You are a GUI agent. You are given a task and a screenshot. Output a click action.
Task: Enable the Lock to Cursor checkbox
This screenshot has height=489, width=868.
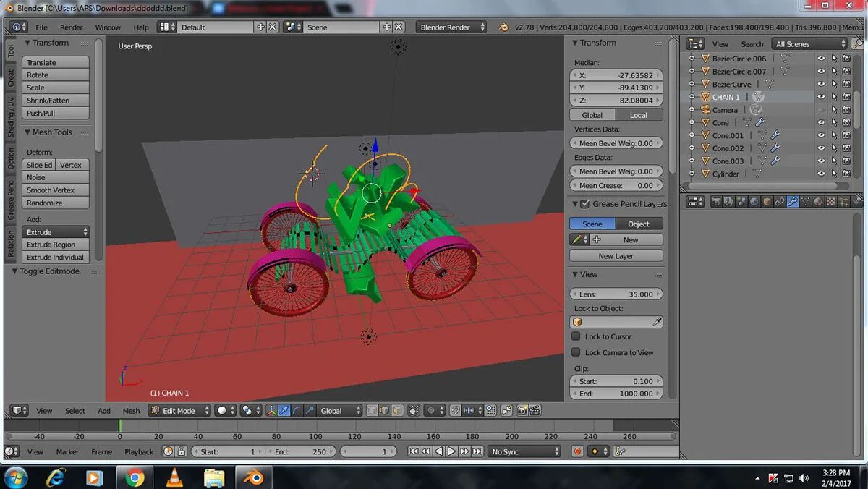point(576,336)
